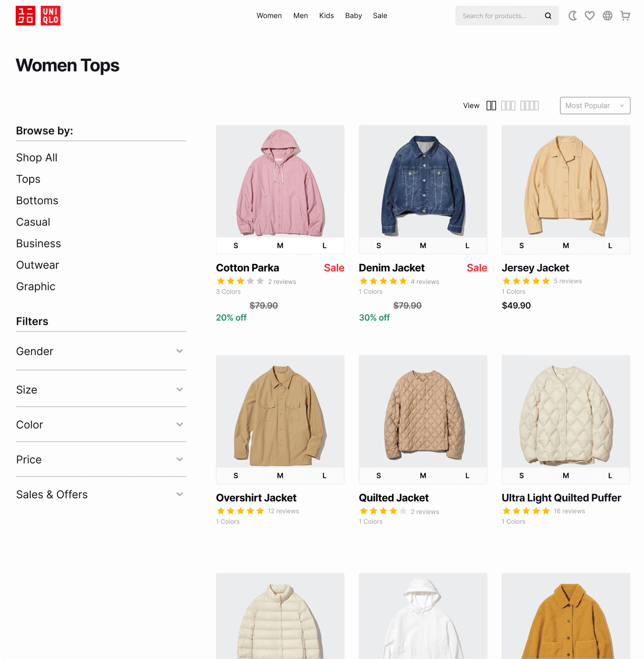Screen dimensions: 644x659
Task: Open the Sale menu
Action: [380, 16]
